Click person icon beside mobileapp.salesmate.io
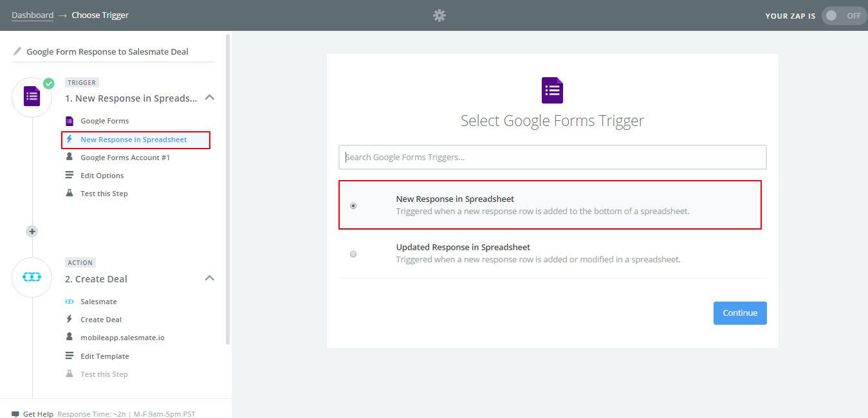This screenshot has width=868, height=418. coord(69,337)
